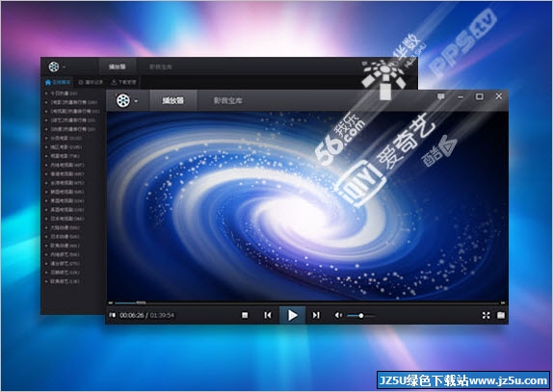Click the tiny icon at progress bar's left end
The width and height of the screenshot is (553, 392).
coord(111,302)
